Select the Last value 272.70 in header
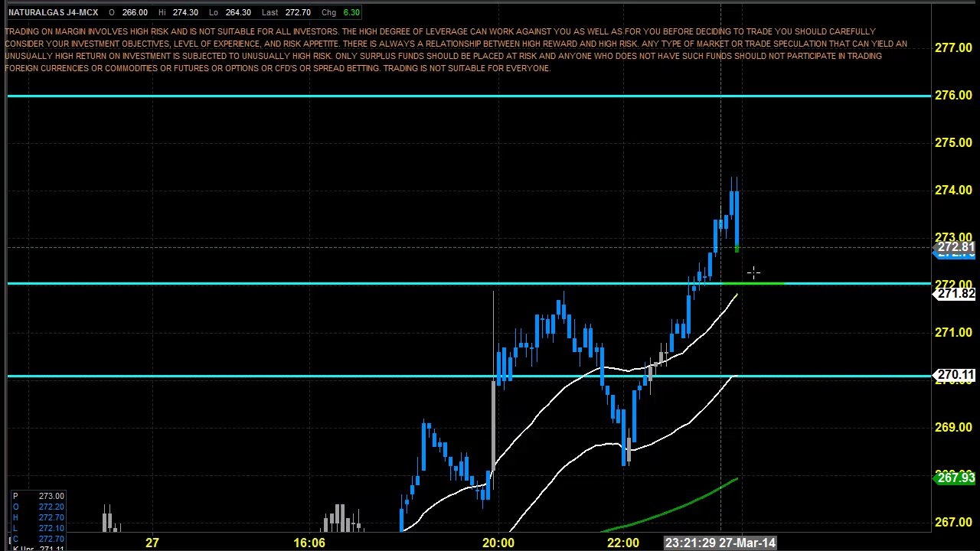Viewport: 980px width, 551px height. point(297,12)
